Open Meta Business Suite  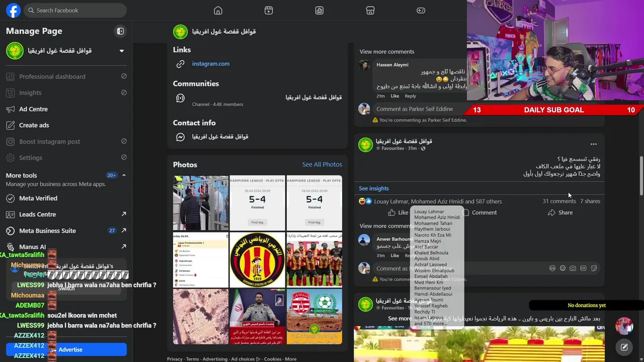[x=66, y=231]
